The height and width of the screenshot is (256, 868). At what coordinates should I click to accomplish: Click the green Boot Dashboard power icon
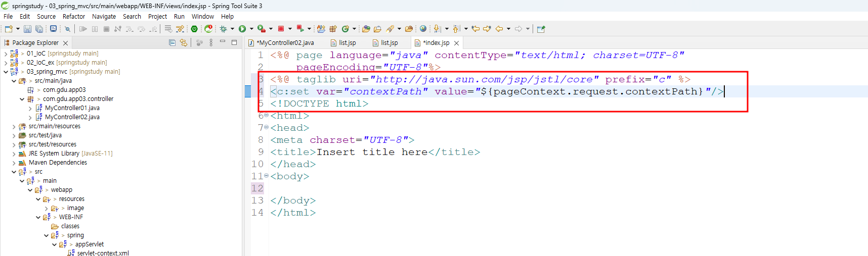pos(194,29)
